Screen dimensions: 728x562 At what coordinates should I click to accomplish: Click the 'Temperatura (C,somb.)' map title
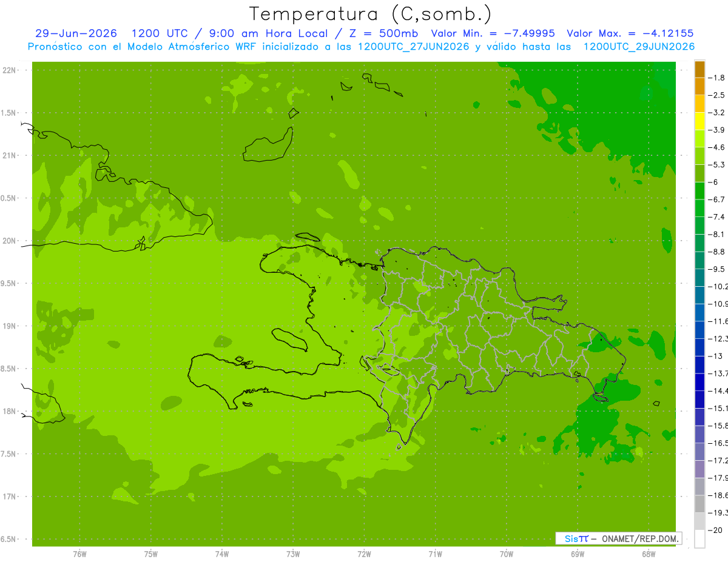click(371, 14)
